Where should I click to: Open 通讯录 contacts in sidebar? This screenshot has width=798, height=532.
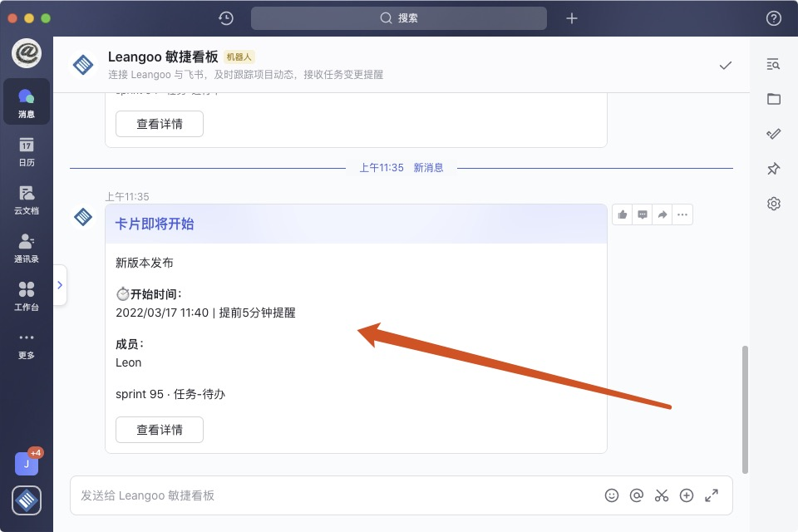click(x=27, y=248)
